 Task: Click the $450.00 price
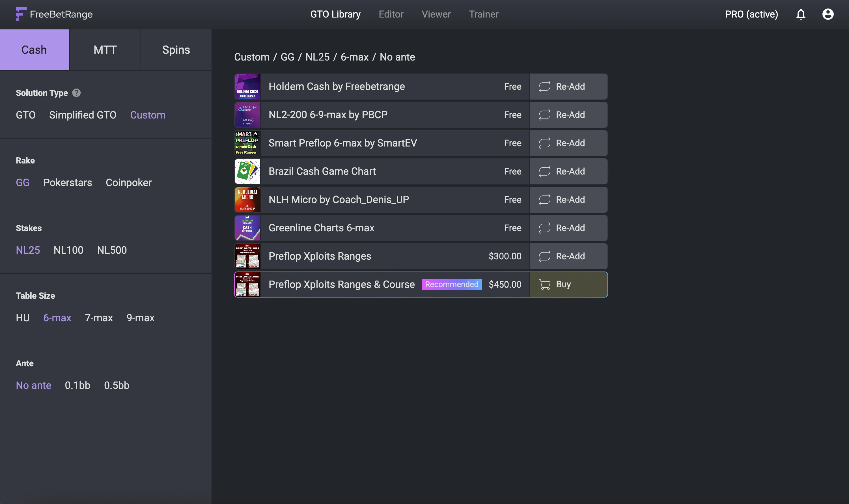click(x=505, y=284)
